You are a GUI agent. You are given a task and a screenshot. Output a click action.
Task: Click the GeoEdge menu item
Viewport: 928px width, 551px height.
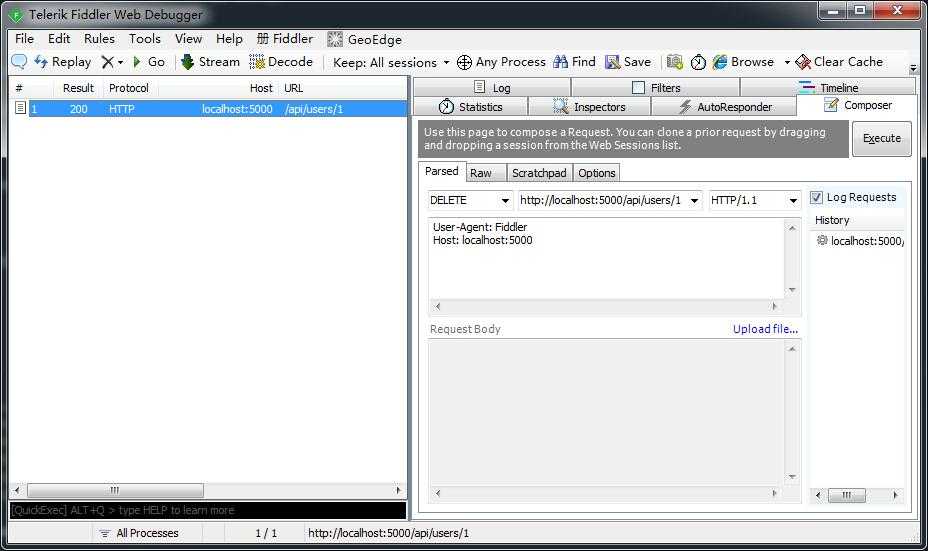pos(365,39)
